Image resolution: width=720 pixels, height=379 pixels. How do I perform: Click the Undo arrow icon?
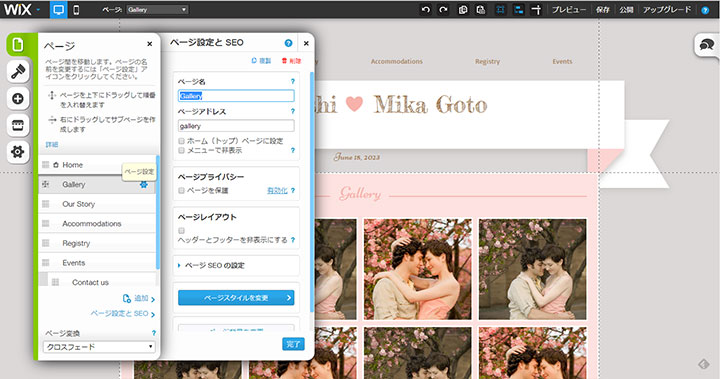(x=426, y=10)
